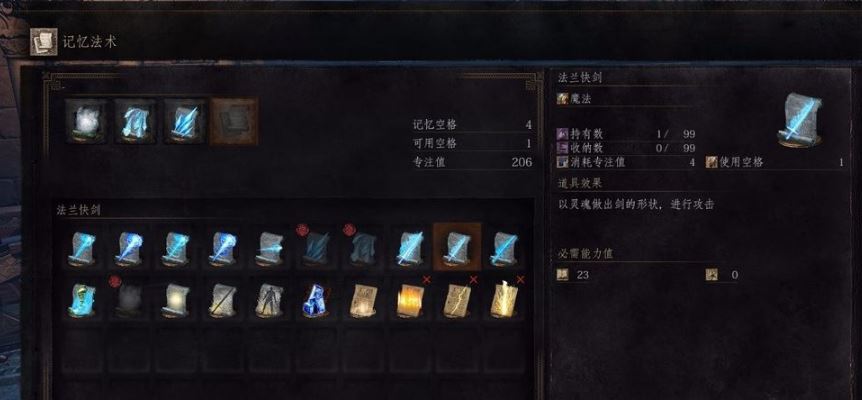
Task: Pick the bright golden lightning bolt parchment
Action: [x=504, y=300]
